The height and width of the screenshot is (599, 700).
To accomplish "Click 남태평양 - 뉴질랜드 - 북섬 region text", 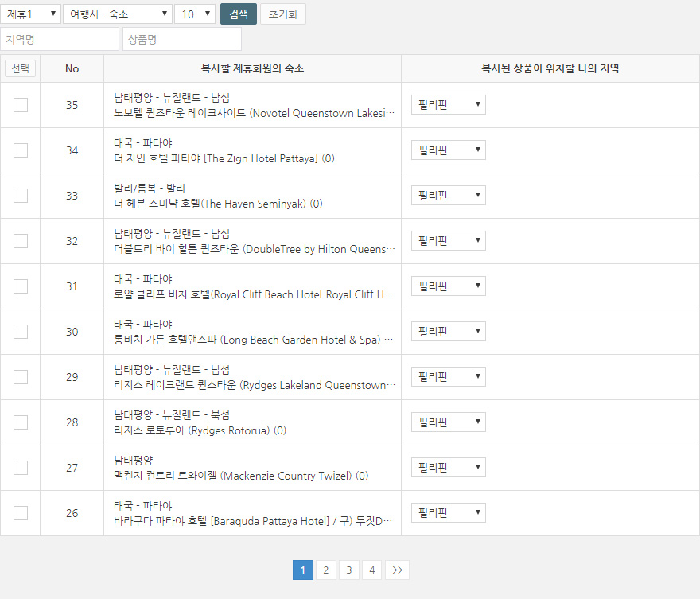I will tap(172, 415).
